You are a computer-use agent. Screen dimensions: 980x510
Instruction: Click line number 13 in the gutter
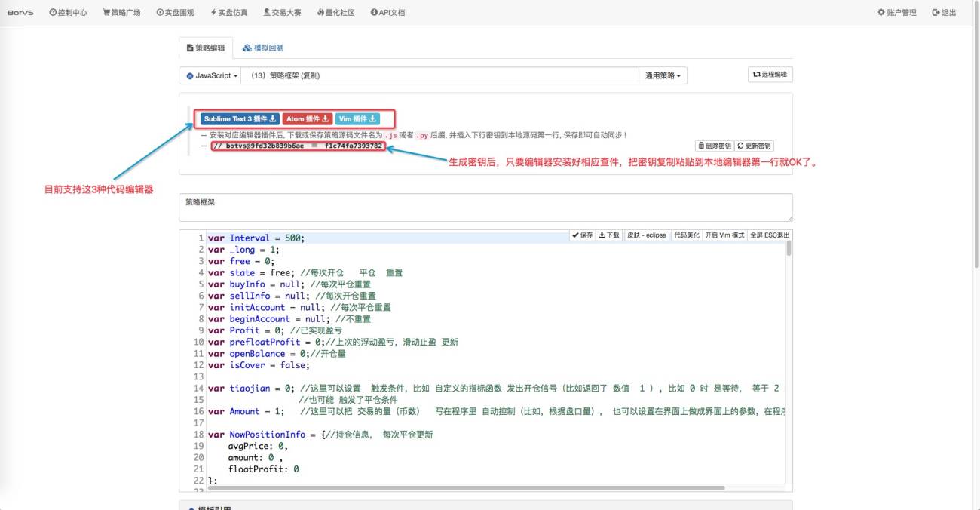[x=199, y=376]
